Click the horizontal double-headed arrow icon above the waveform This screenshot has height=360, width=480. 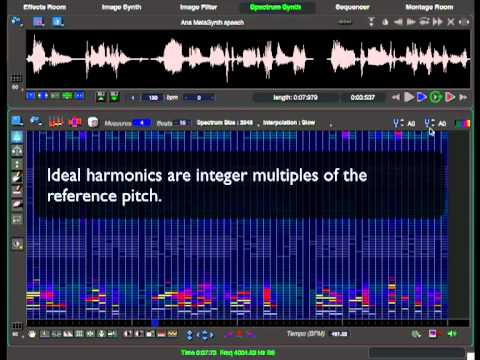(464, 22)
